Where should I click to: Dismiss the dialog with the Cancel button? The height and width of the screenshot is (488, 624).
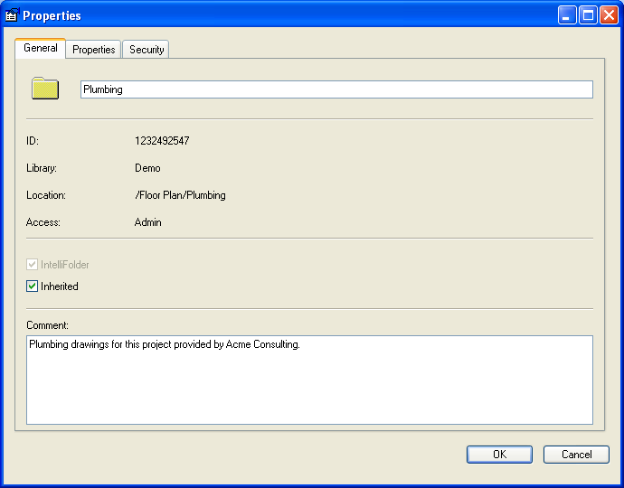[576, 454]
